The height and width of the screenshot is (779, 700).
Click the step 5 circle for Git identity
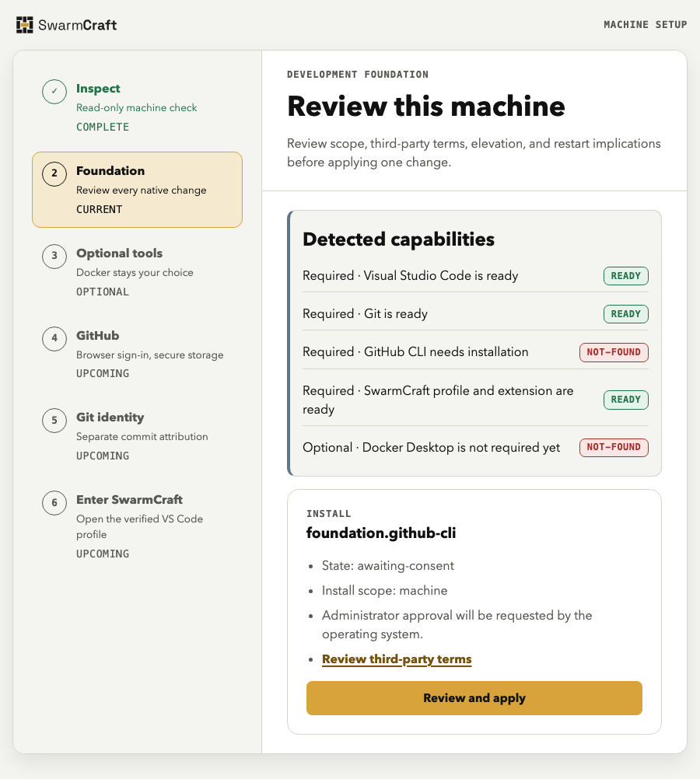(x=54, y=421)
